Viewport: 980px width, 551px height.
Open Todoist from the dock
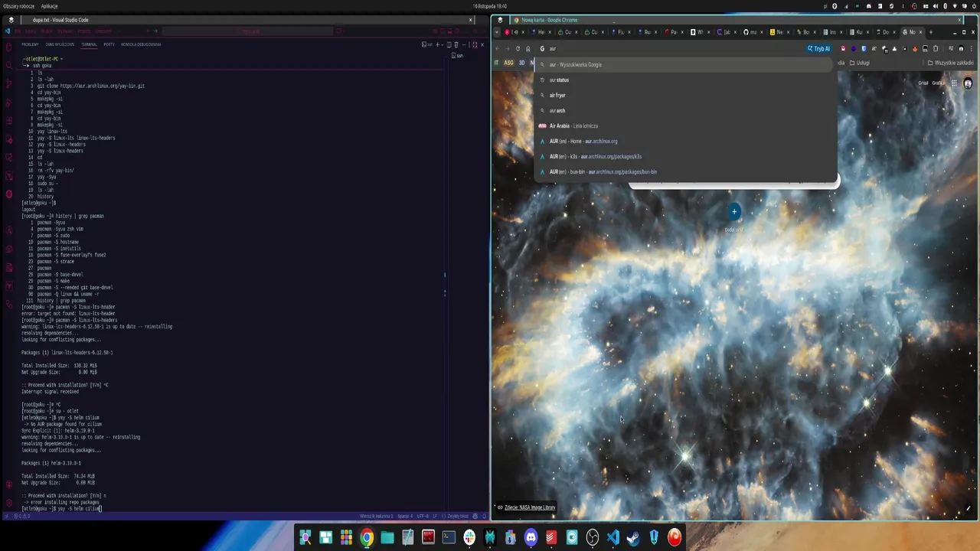[x=551, y=537]
